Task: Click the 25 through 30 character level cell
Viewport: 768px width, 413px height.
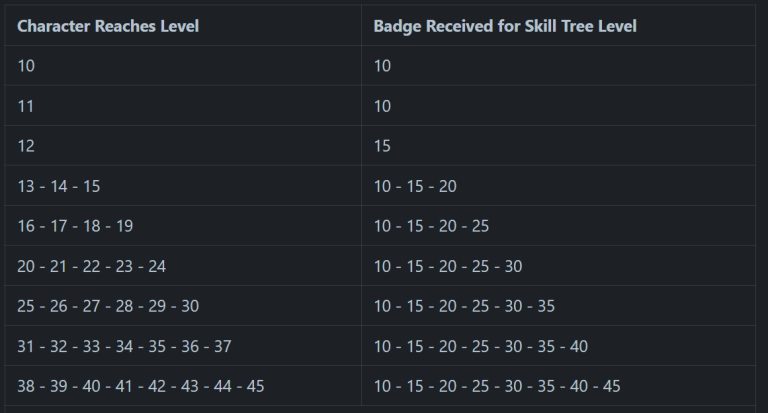Action: click(183, 306)
